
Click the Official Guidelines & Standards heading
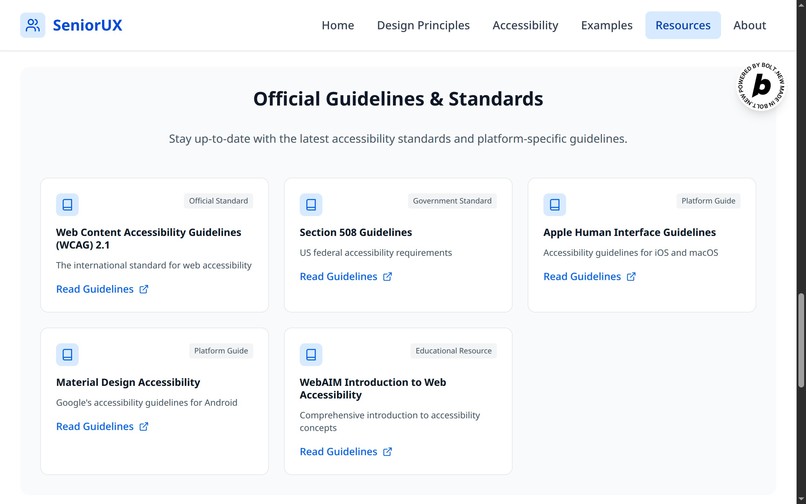[398, 99]
